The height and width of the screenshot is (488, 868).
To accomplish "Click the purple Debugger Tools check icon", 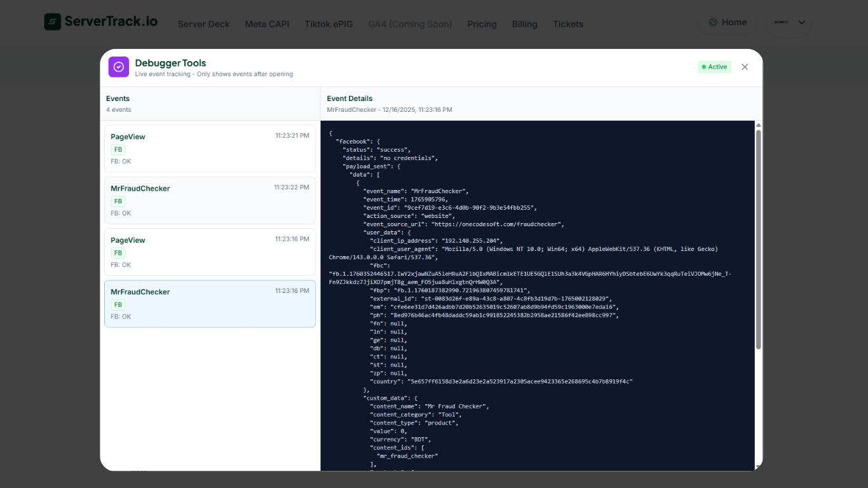I will click(x=118, y=67).
